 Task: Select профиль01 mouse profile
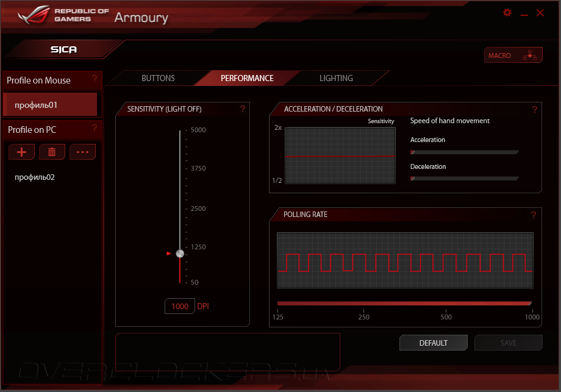pyautogui.click(x=50, y=104)
